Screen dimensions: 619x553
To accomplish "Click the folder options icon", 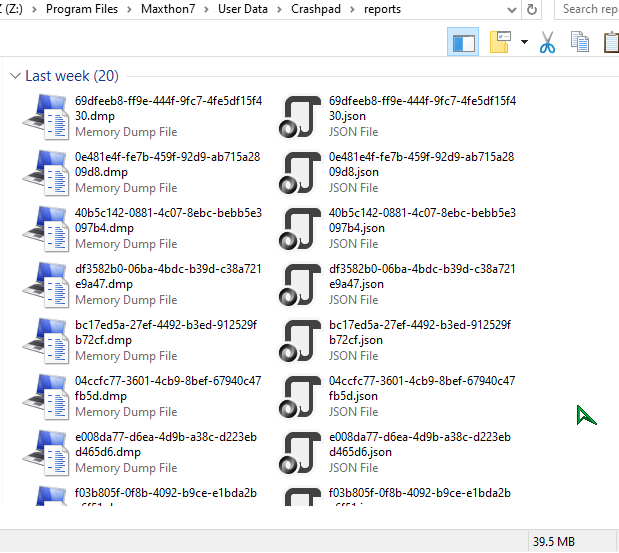I will point(500,42).
